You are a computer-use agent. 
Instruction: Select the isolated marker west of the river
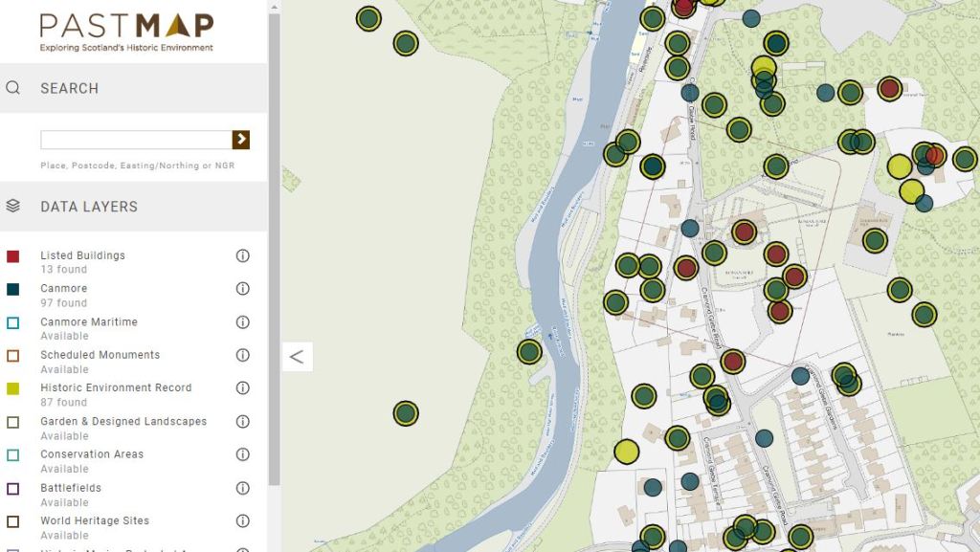406,413
